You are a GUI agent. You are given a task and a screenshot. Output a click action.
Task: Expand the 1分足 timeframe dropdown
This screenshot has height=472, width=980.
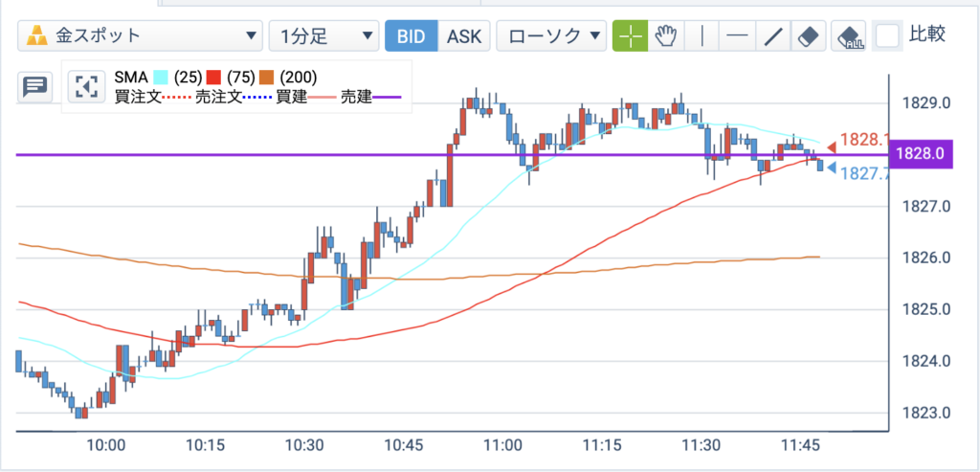pyautogui.click(x=323, y=36)
